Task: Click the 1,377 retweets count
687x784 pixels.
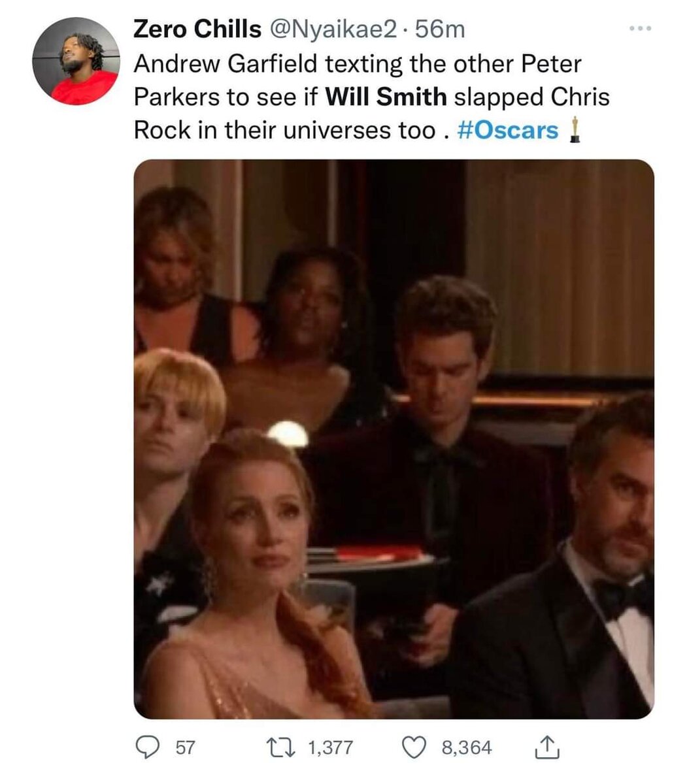Action: tap(331, 747)
